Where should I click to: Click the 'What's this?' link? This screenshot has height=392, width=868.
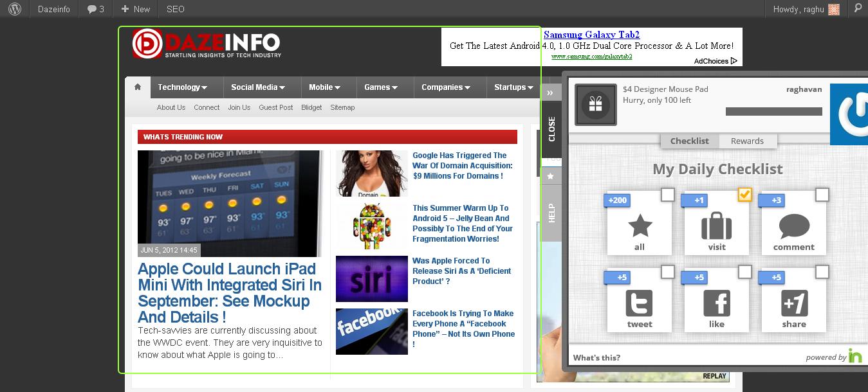(596, 358)
